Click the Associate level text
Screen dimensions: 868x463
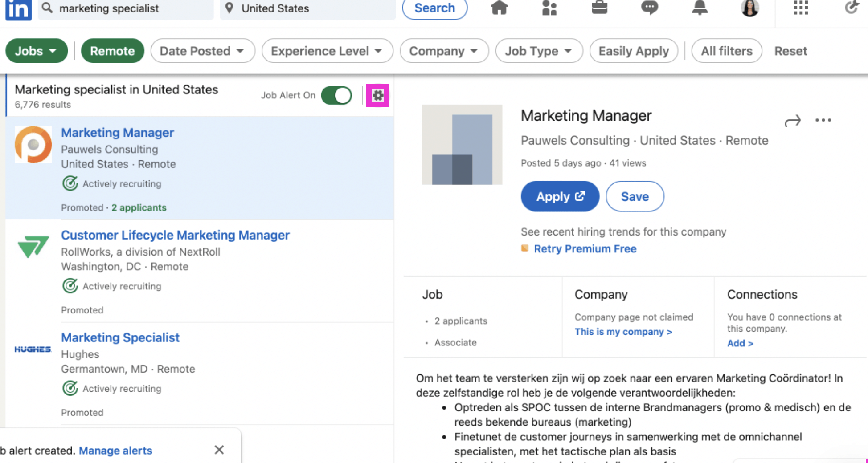(455, 342)
